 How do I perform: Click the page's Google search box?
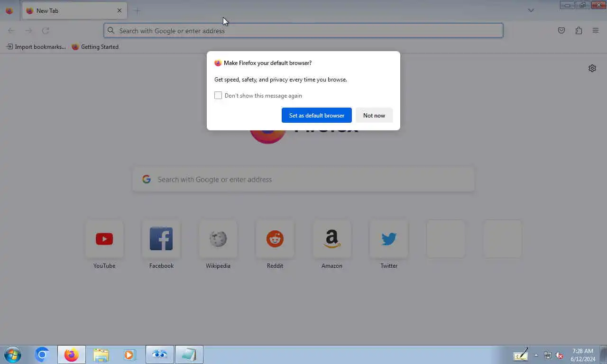303,179
